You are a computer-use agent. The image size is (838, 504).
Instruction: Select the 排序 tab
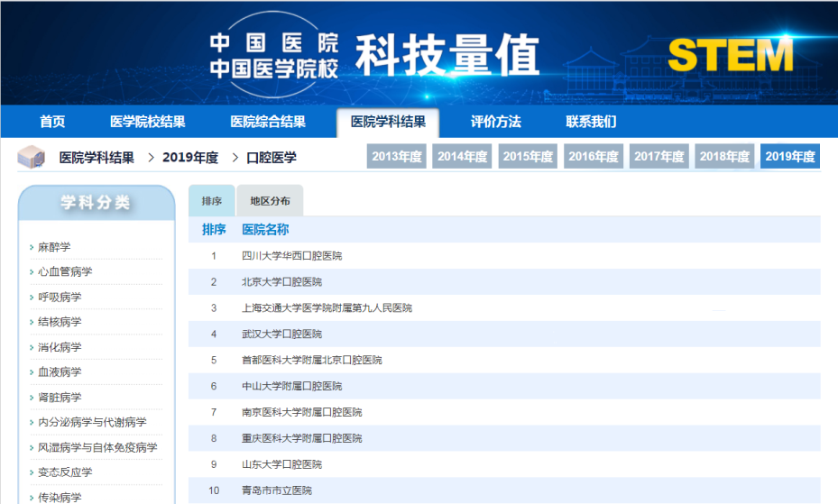pos(212,201)
